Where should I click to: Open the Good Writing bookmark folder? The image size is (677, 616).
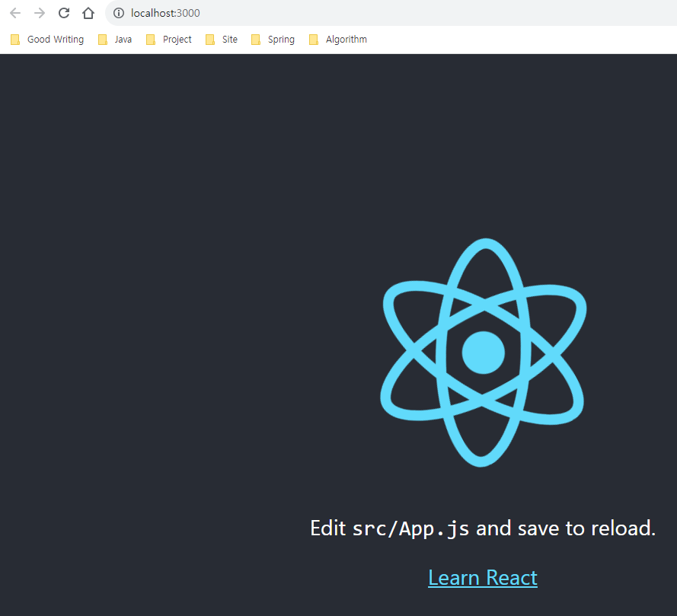47,40
